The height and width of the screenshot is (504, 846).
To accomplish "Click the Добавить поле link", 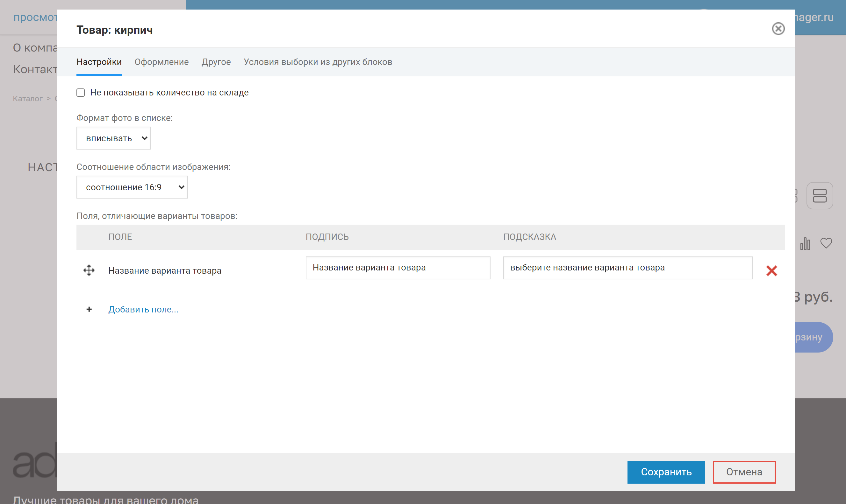I will (x=143, y=309).
